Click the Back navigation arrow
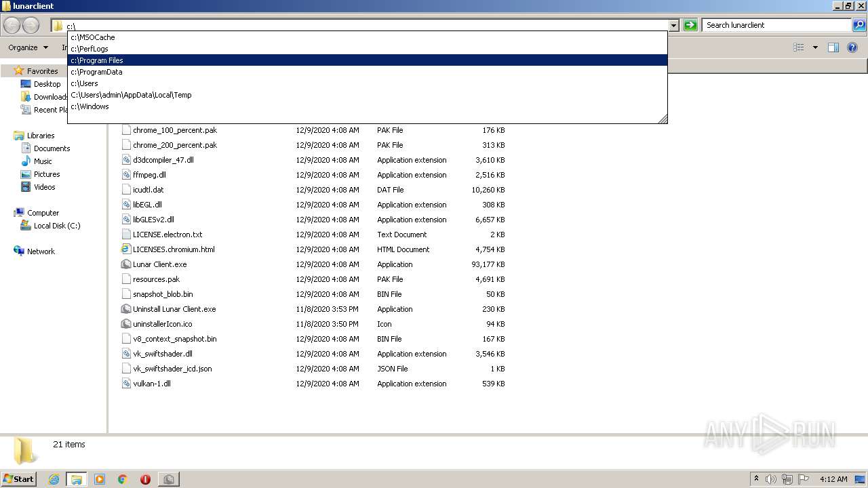Image resolution: width=868 pixels, height=488 pixels. tap(12, 25)
